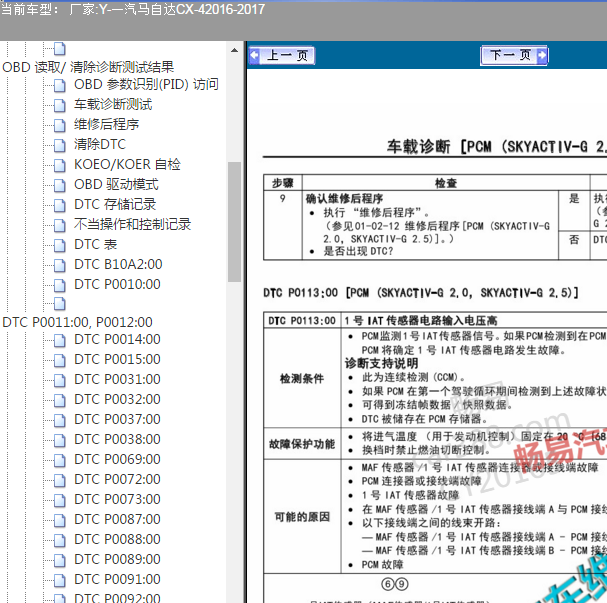Select DTC B10A2:00 entry text
This screenshot has height=603, width=607.
tap(118, 264)
